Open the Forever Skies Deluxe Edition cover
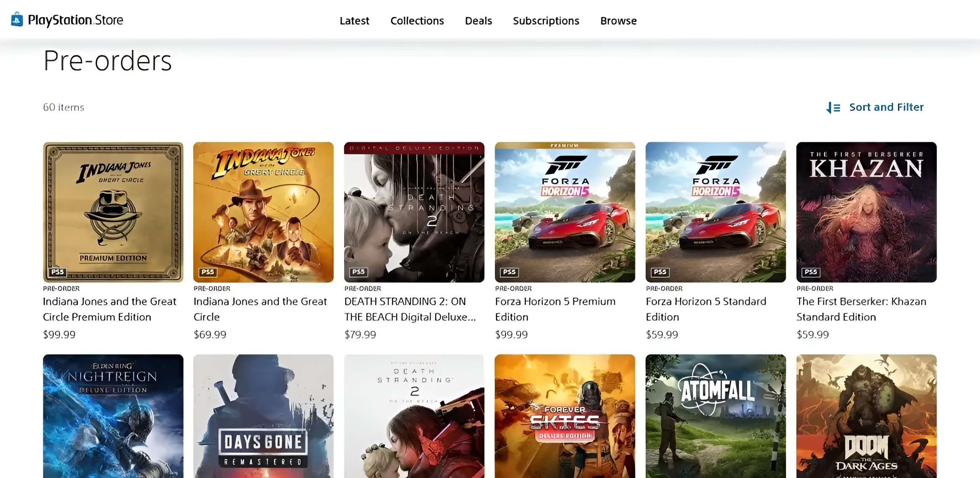 [x=565, y=416]
